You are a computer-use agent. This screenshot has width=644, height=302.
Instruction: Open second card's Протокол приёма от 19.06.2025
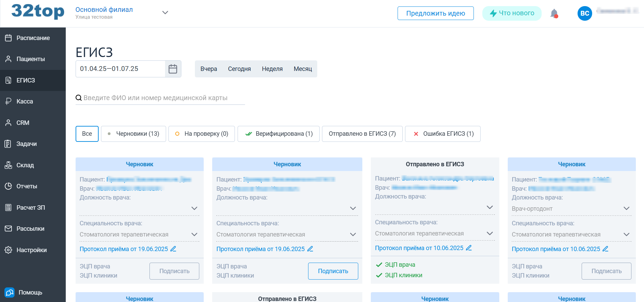[260, 249]
